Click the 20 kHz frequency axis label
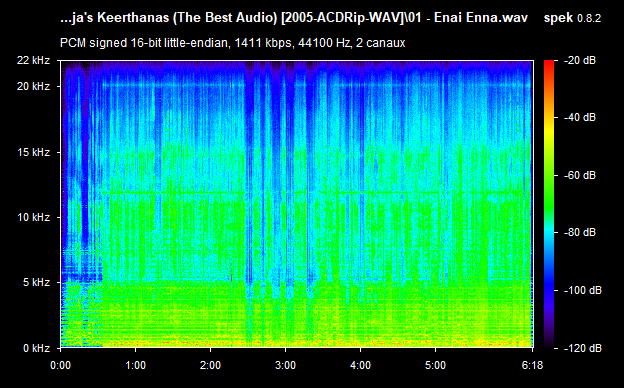 (33, 86)
